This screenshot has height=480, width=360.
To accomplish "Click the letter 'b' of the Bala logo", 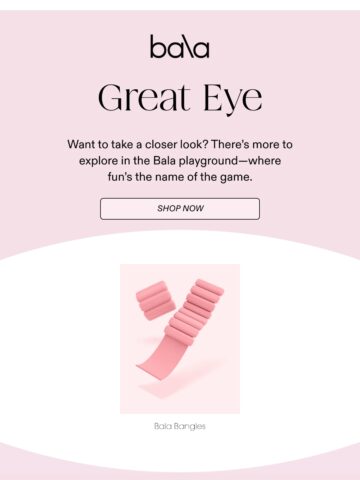I will pyautogui.click(x=159, y=46).
